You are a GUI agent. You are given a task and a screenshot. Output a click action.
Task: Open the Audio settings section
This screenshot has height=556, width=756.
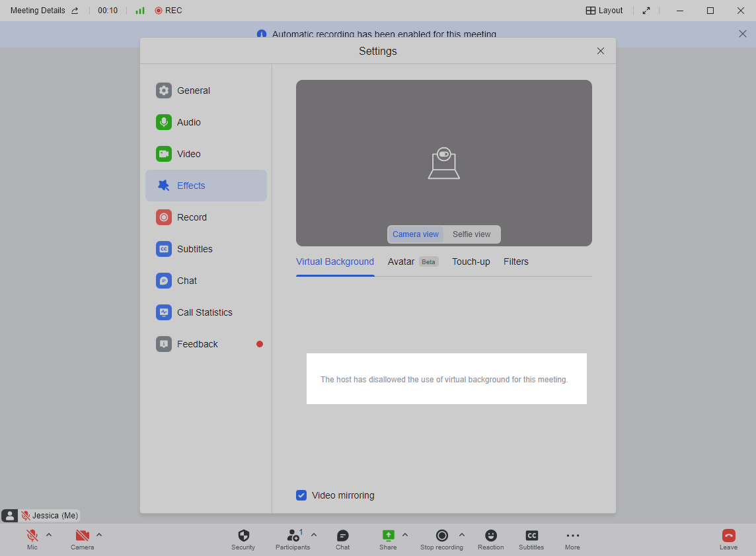pos(189,122)
